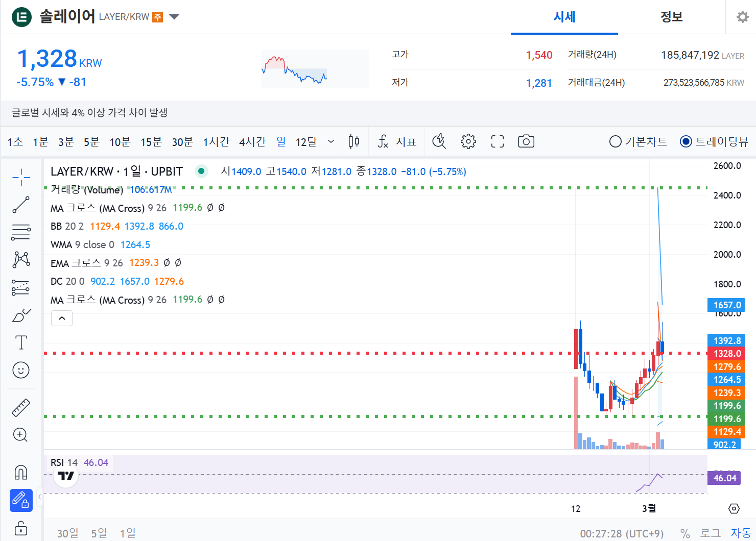
Task: Switch to the 정보 tab
Action: 672,17
